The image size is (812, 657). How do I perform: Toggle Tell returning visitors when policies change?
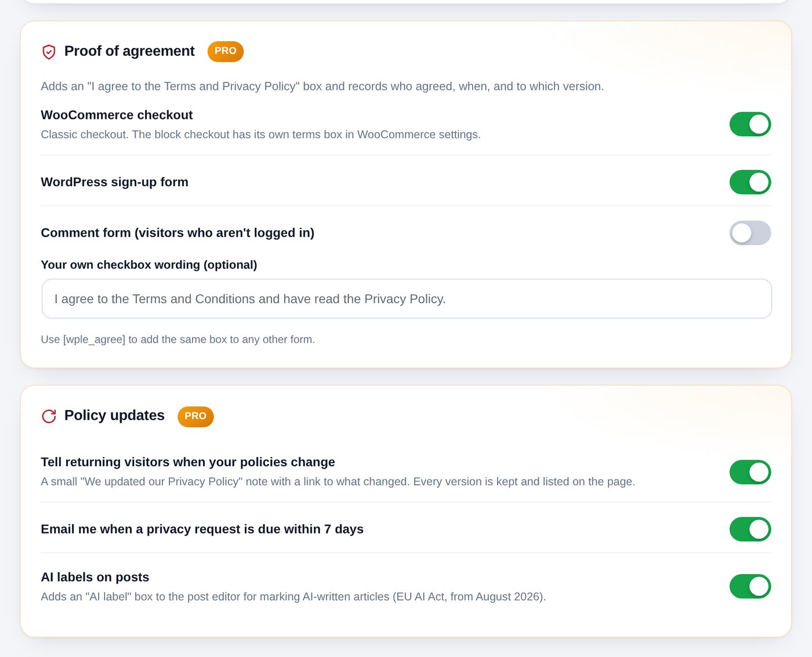[x=750, y=472]
